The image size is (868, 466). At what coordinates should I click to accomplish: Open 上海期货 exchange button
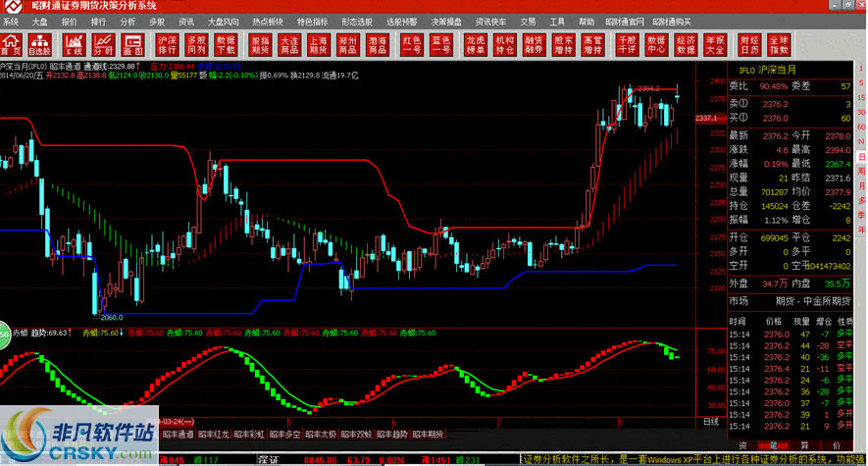tap(319, 45)
